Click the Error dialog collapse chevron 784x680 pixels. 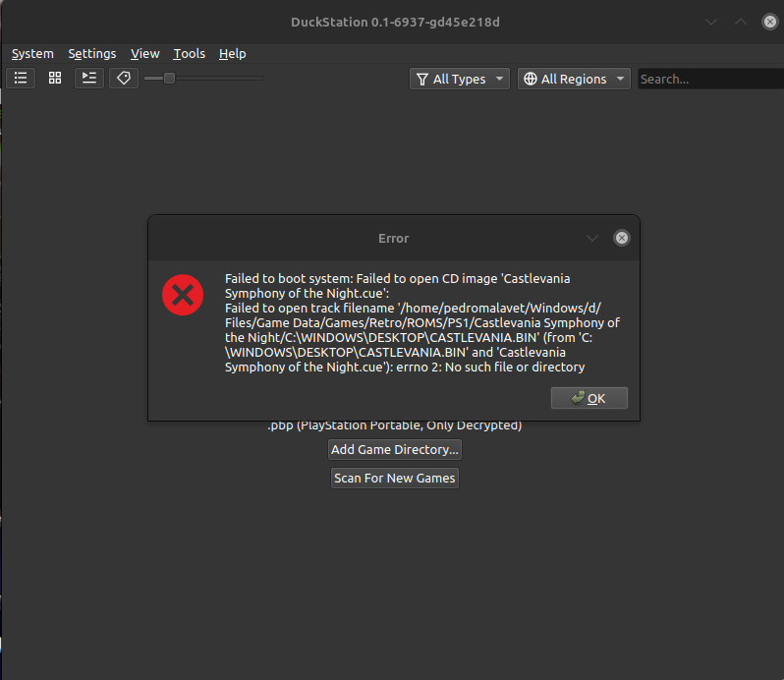click(x=591, y=238)
